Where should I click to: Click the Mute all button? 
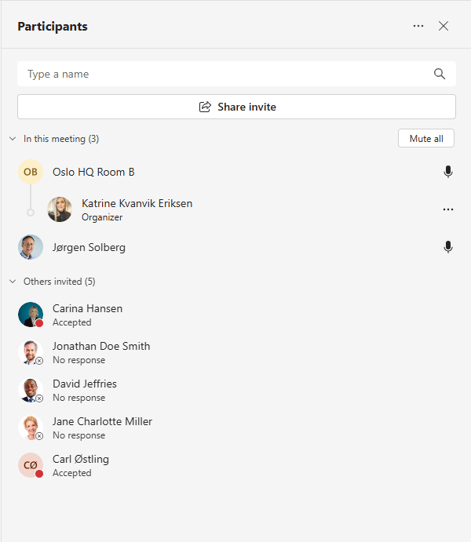coord(426,139)
